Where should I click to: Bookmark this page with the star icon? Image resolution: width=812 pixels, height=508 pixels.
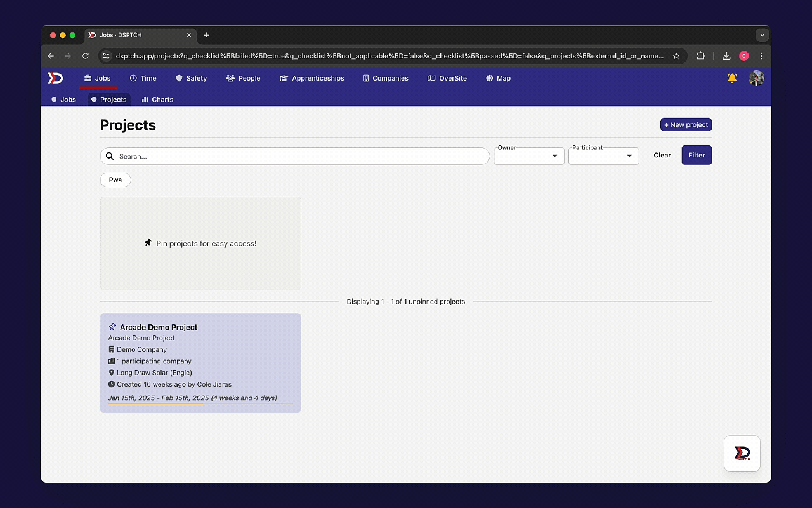click(676, 56)
